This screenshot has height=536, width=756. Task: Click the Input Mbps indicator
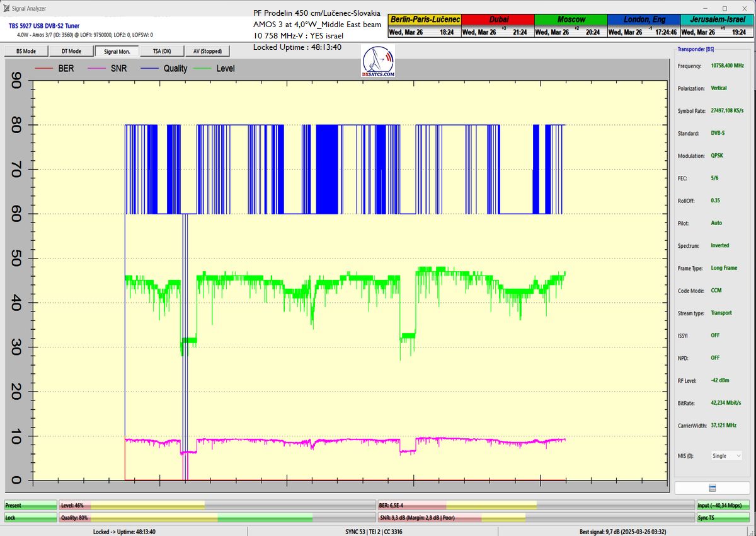click(723, 505)
